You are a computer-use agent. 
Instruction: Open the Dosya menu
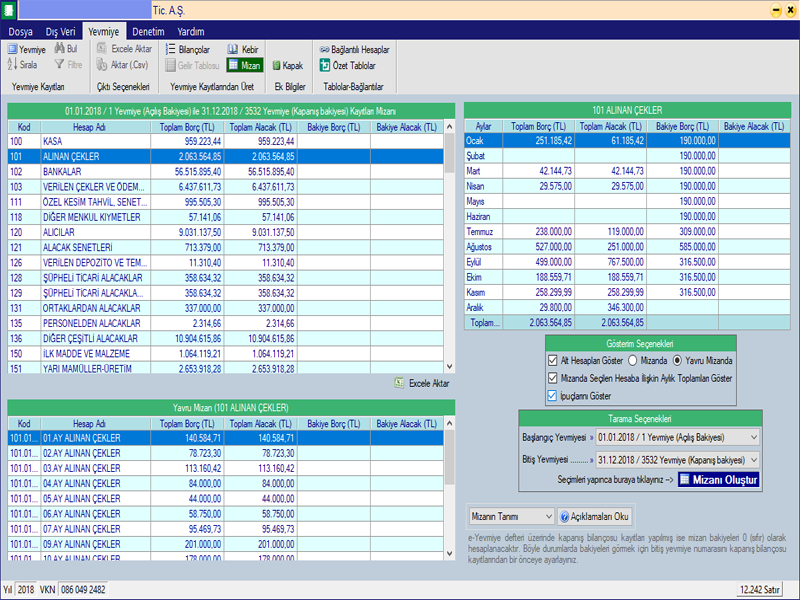tap(20, 32)
